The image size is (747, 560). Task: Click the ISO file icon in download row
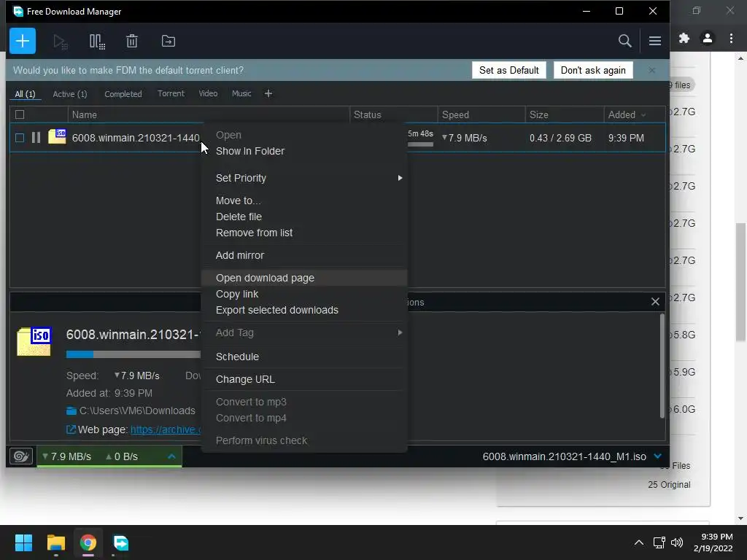[57, 136]
